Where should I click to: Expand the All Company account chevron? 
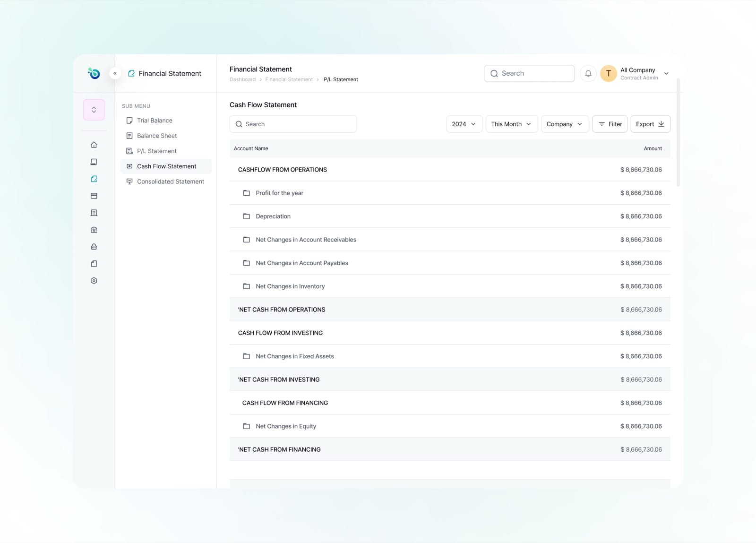tap(666, 74)
